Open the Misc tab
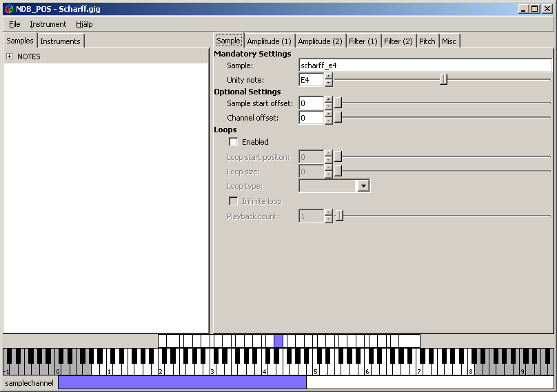 pyautogui.click(x=449, y=41)
